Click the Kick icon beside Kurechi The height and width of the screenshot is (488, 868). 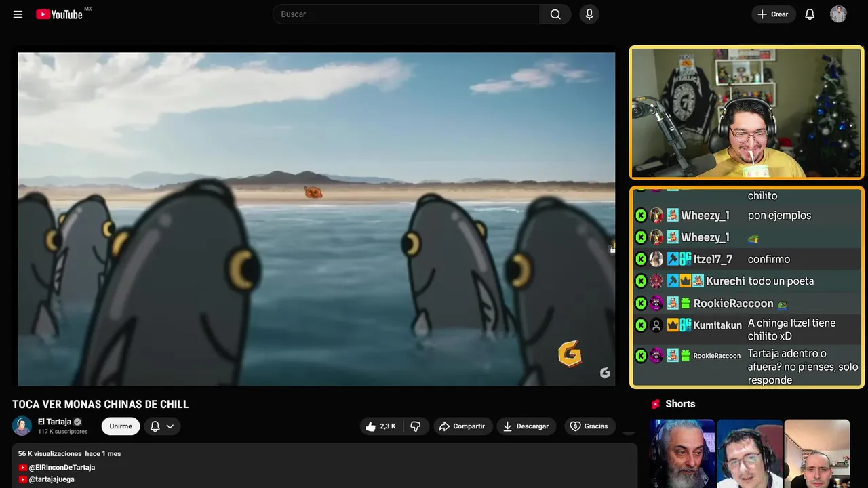click(x=641, y=281)
